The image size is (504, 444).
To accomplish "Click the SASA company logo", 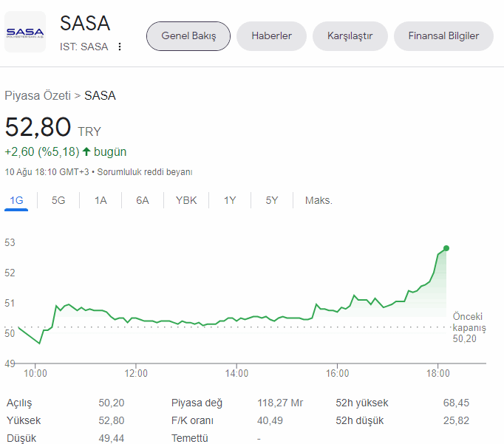I will [25, 32].
